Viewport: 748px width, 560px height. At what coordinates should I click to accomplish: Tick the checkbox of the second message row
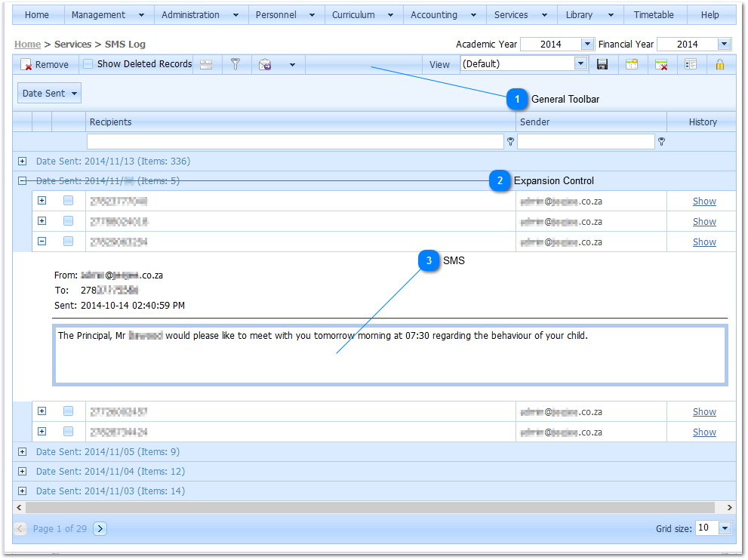tap(68, 221)
